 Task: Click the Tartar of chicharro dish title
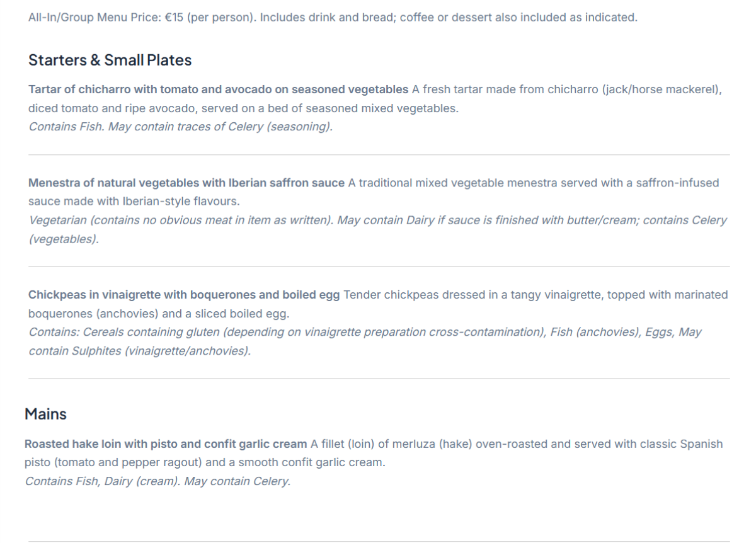point(218,89)
